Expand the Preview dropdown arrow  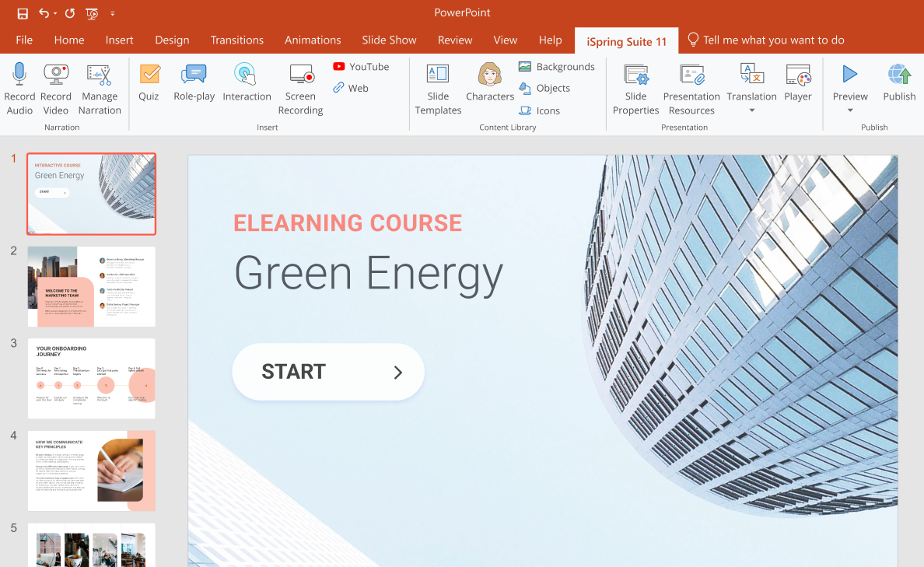pyautogui.click(x=850, y=110)
